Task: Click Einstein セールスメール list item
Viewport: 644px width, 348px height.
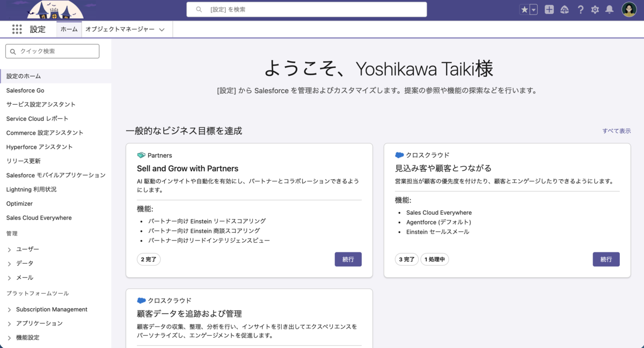Action: click(x=438, y=232)
